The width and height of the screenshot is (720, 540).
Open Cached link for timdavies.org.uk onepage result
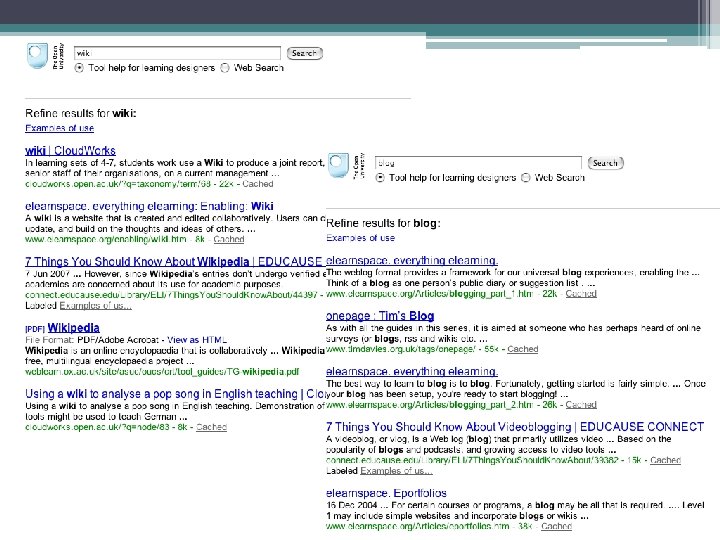tap(523, 349)
